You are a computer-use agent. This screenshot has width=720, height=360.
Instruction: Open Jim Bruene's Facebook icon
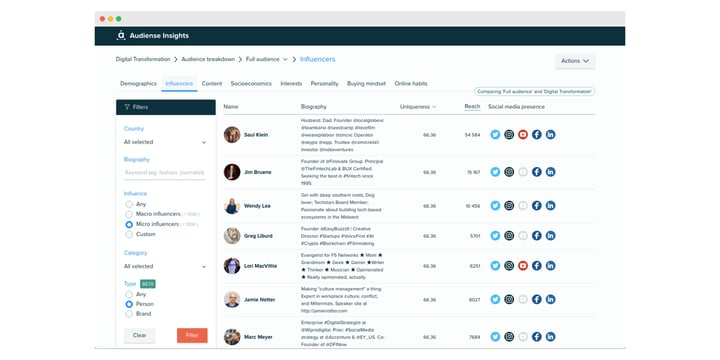536,172
